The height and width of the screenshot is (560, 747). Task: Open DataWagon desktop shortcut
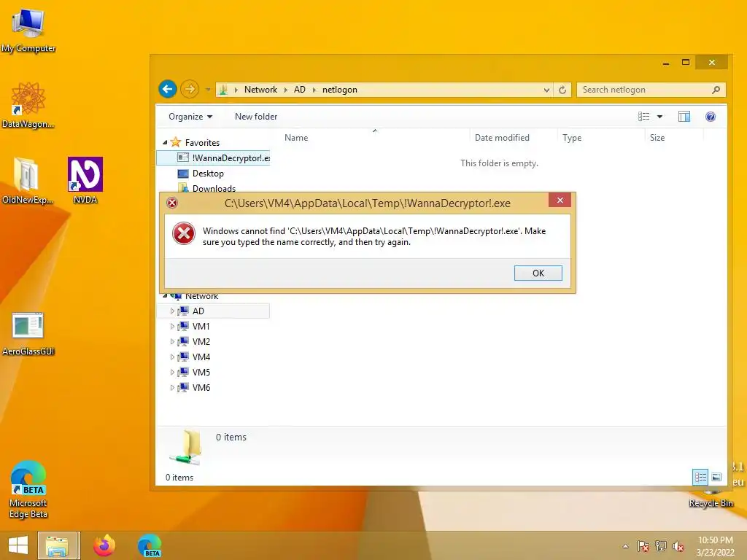tap(28, 105)
